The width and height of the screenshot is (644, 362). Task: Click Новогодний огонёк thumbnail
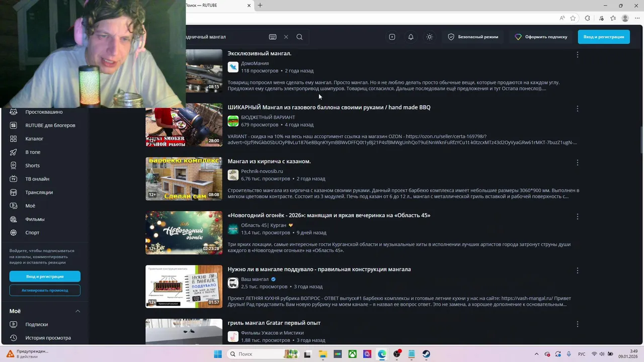[184, 232]
